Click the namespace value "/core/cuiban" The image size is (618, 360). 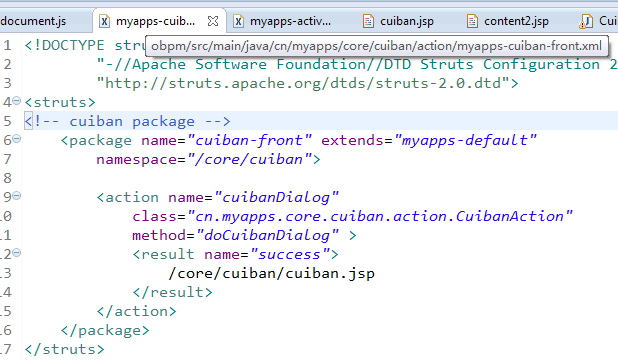coord(249,159)
